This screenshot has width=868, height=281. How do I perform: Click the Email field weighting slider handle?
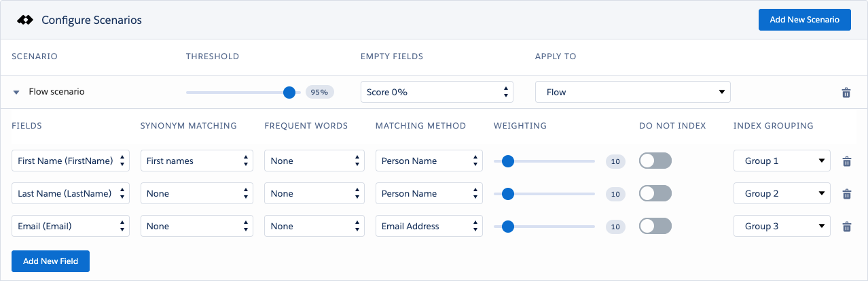[x=507, y=226]
